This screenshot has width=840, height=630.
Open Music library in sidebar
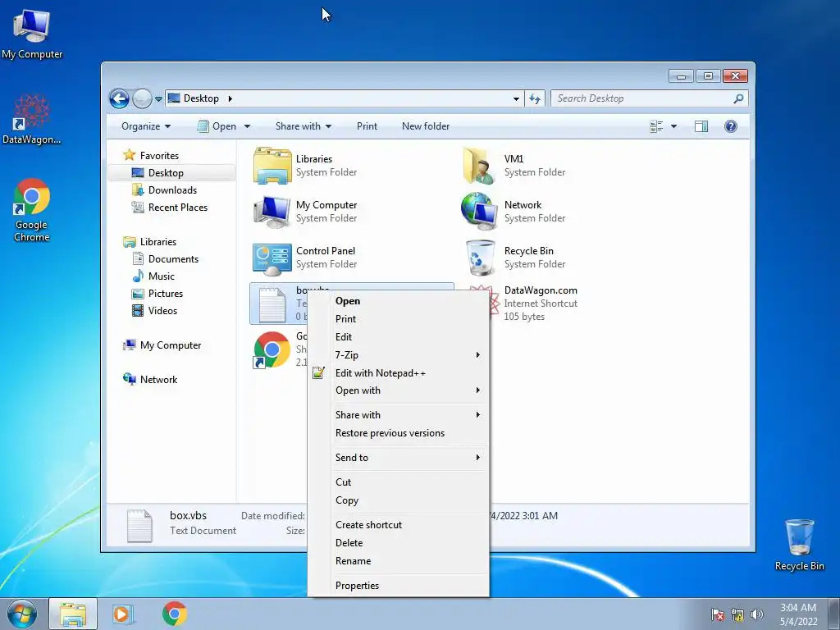click(162, 276)
